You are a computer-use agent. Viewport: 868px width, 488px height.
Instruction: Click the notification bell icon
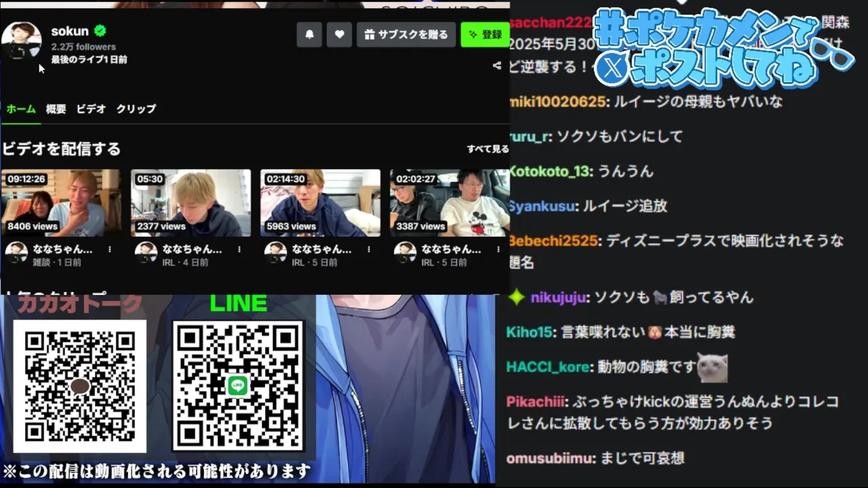point(309,35)
